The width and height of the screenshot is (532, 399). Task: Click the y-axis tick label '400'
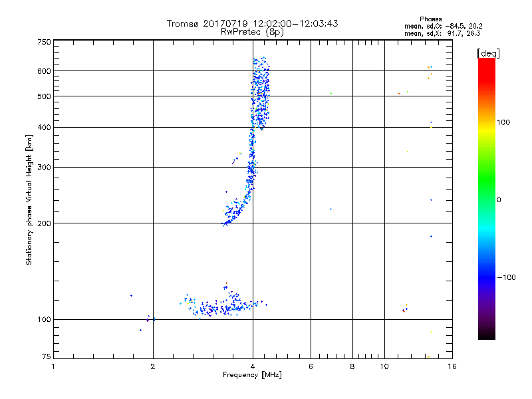point(44,127)
